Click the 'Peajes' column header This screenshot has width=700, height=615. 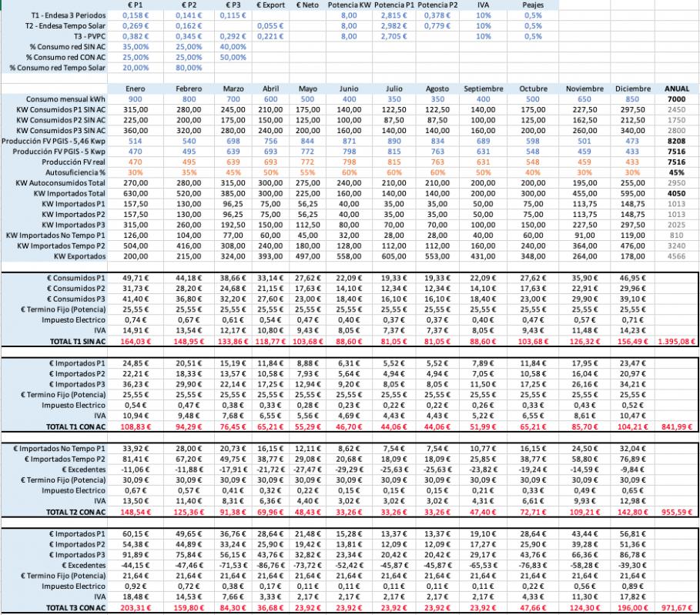[533, 5]
